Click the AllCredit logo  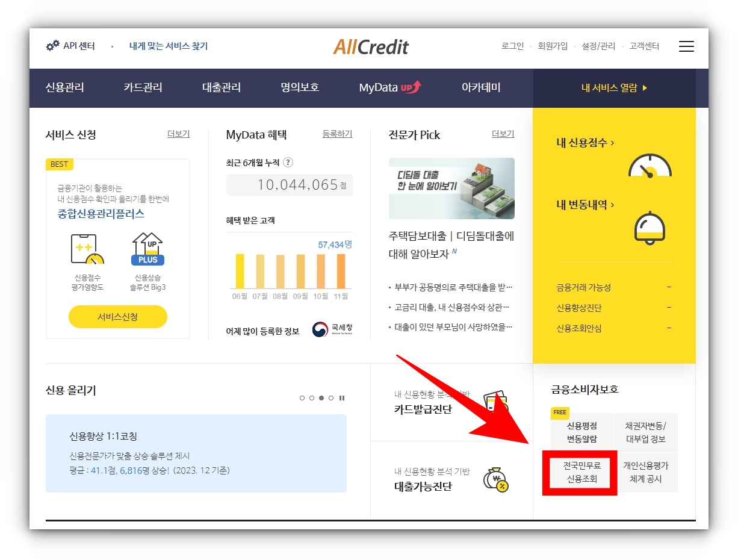[371, 46]
